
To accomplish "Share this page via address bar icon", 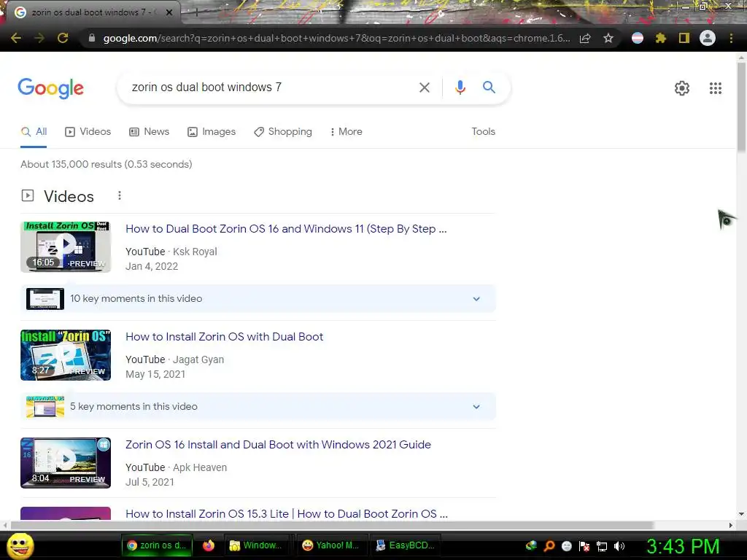I will (x=585, y=38).
